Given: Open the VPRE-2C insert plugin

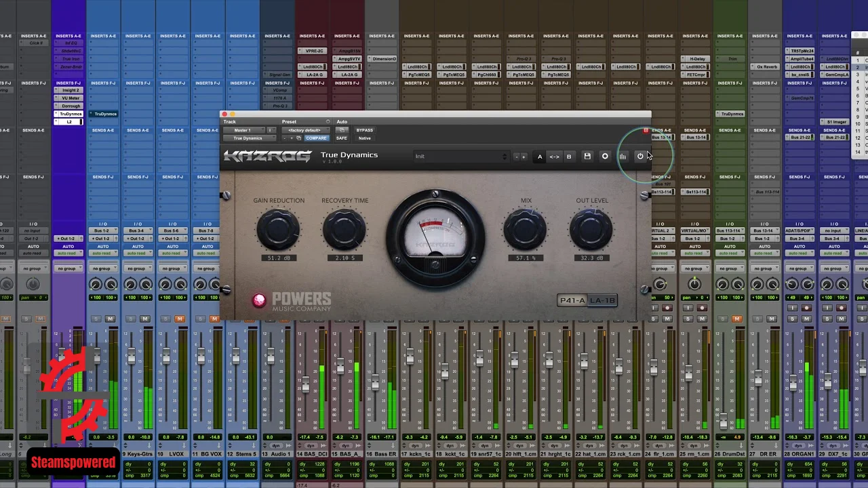Looking at the screenshot, I should pos(312,51).
